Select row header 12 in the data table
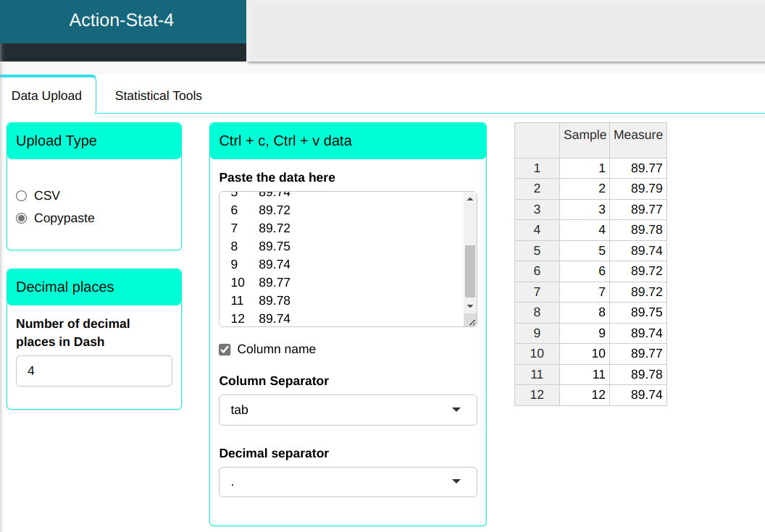The height and width of the screenshot is (532, 765). click(x=537, y=395)
